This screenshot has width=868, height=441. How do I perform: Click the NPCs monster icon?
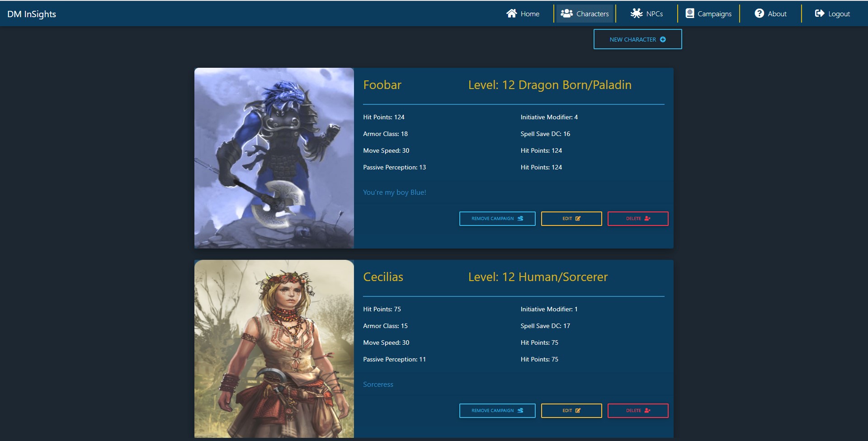pyautogui.click(x=637, y=14)
